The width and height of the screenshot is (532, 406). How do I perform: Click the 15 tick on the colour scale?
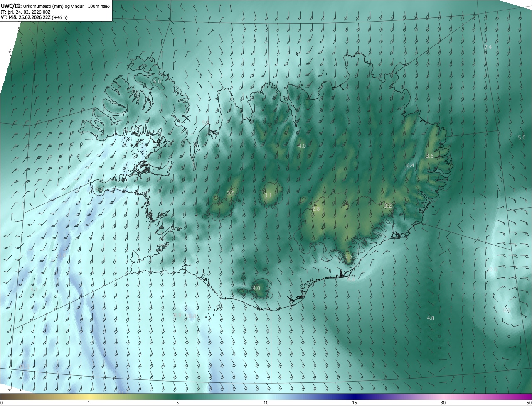[x=355, y=403]
